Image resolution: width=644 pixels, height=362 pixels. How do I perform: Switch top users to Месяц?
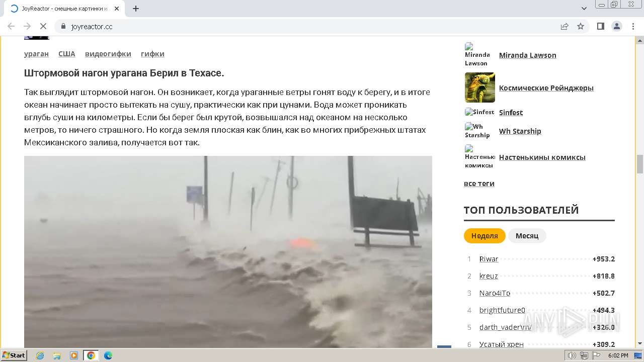(527, 235)
